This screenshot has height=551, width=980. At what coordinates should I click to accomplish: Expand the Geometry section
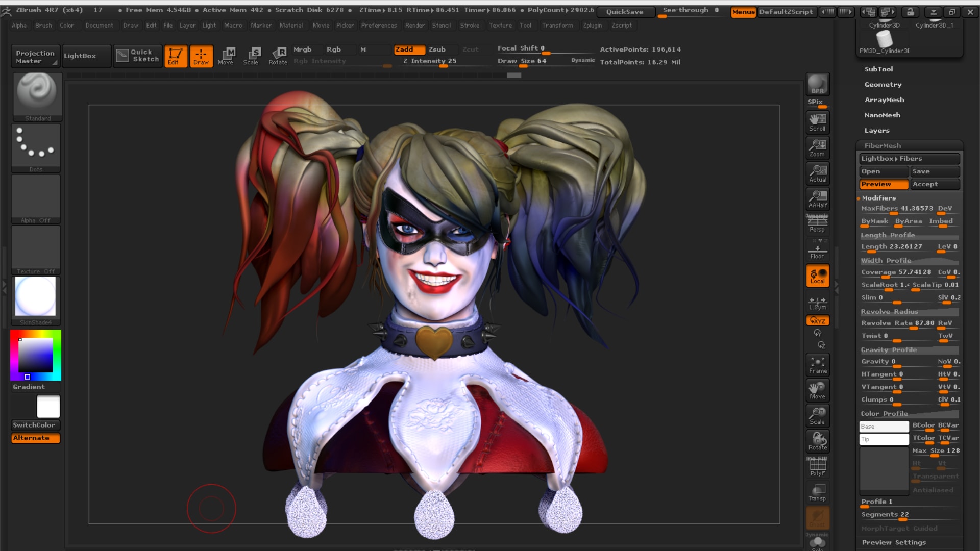pos(883,85)
